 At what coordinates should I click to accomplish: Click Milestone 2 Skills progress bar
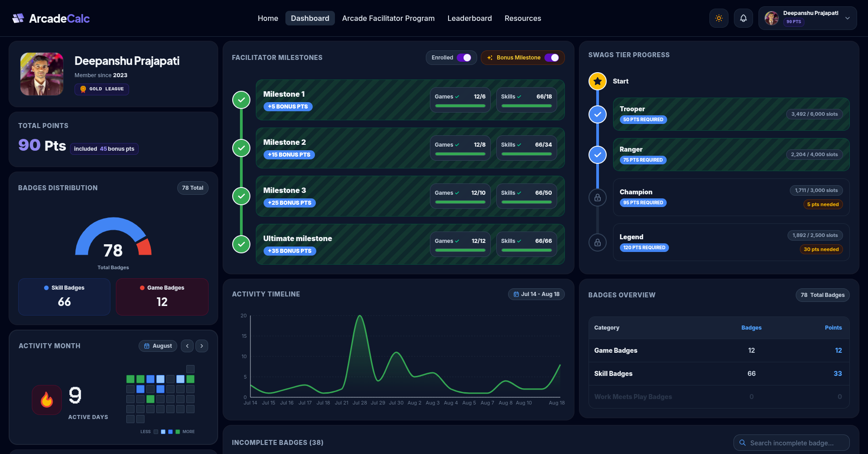[x=526, y=154]
